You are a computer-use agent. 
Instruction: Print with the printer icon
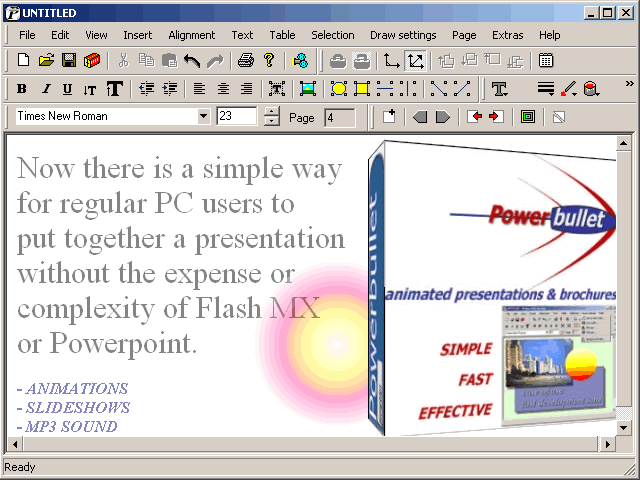[246, 60]
